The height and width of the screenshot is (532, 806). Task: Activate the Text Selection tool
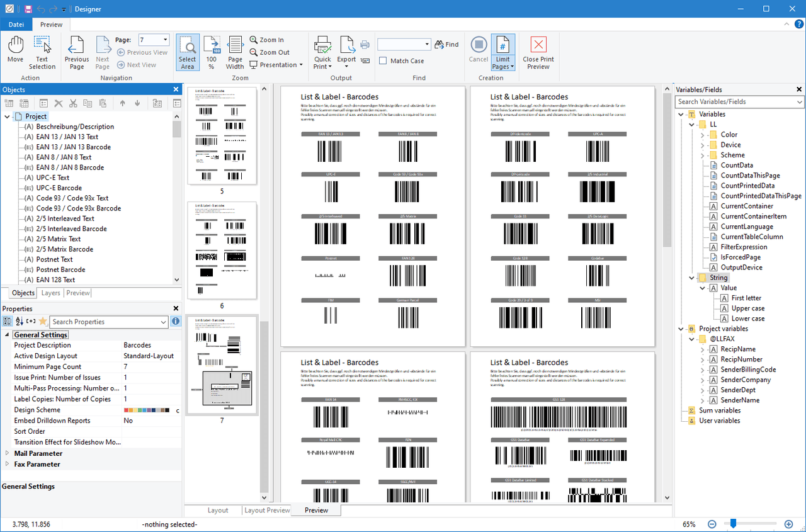42,53
